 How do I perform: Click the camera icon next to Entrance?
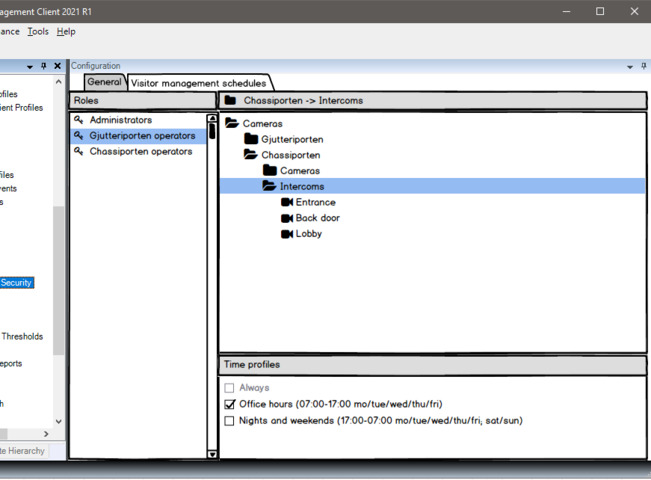coord(287,202)
